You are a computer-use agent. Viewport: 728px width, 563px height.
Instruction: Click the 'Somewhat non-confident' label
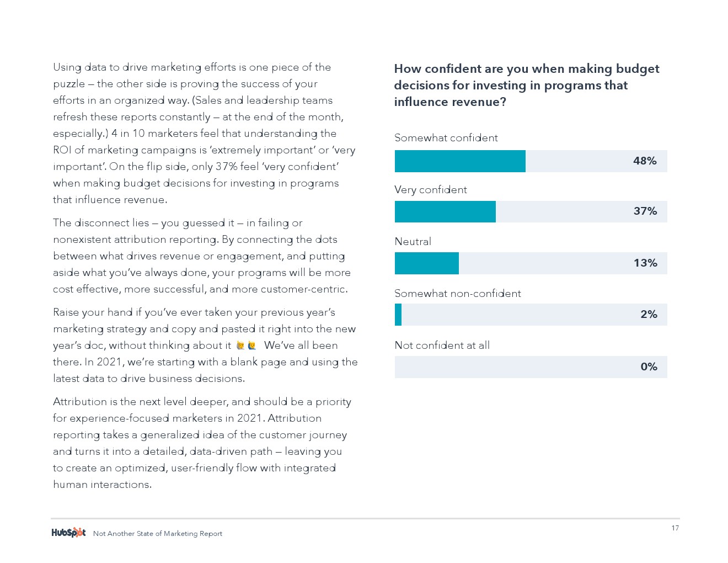tap(458, 294)
